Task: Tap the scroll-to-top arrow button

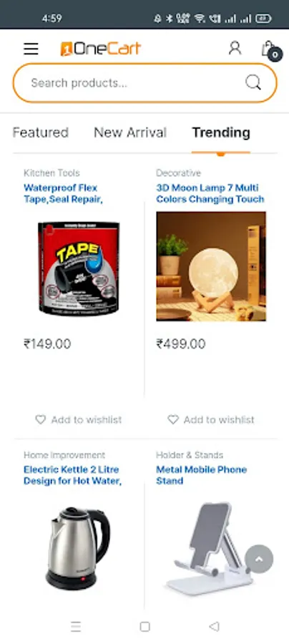Action: (259, 559)
